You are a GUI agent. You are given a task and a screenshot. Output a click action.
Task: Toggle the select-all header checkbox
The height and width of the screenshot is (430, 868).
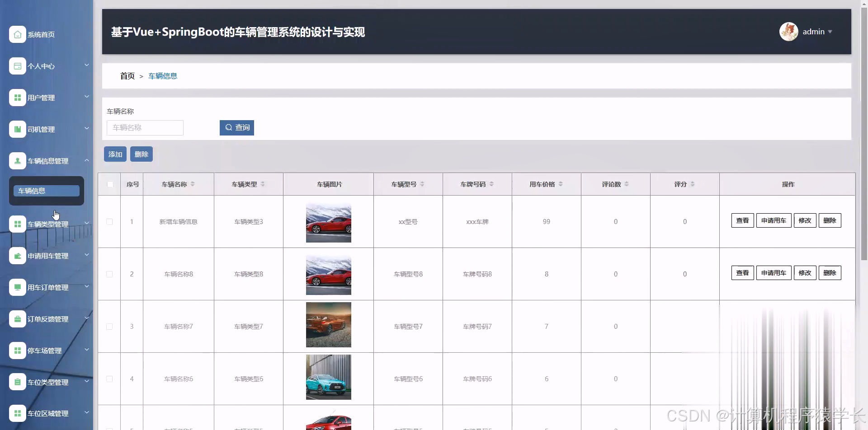(x=110, y=184)
